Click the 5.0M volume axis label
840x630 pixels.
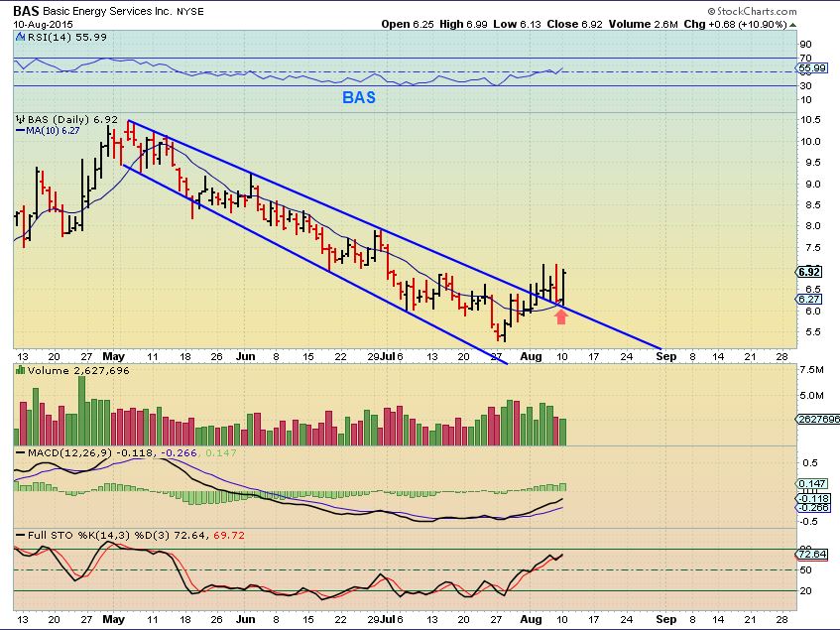(x=811, y=395)
